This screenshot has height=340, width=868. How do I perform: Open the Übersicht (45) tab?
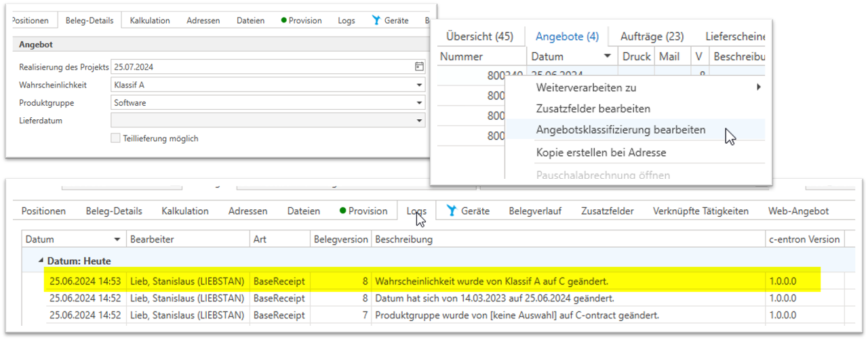coord(479,37)
